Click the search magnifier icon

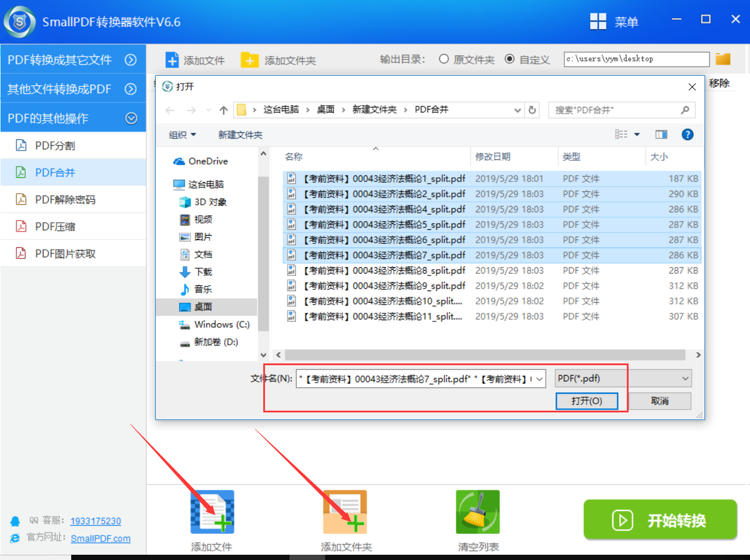point(685,110)
